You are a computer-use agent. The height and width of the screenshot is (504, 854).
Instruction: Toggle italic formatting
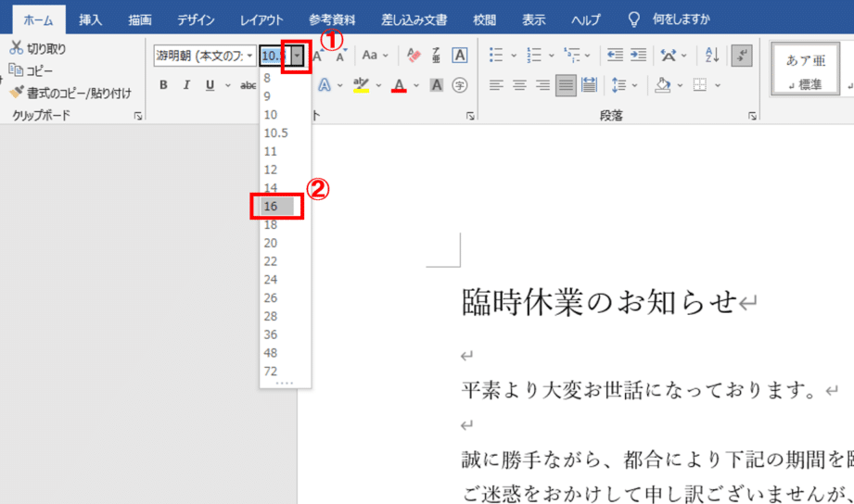point(186,85)
